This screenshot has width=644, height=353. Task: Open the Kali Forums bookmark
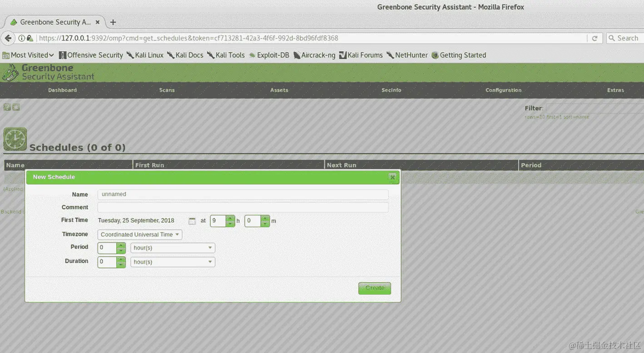(x=361, y=55)
